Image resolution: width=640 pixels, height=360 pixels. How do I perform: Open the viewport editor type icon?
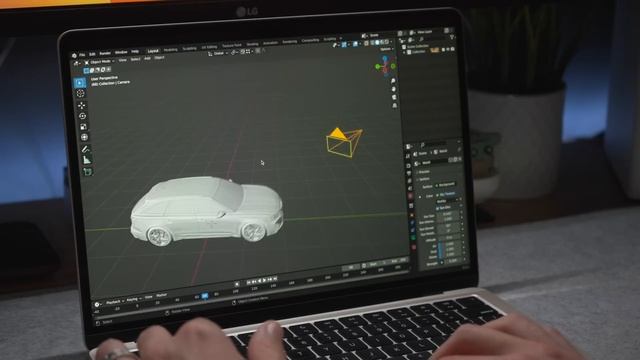pyautogui.click(x=76, y=64)
